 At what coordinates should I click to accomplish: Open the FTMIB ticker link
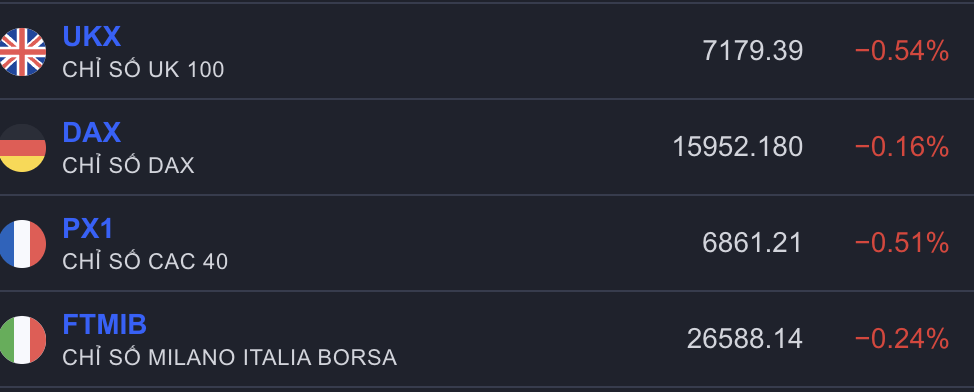click(x=104, y=324)
